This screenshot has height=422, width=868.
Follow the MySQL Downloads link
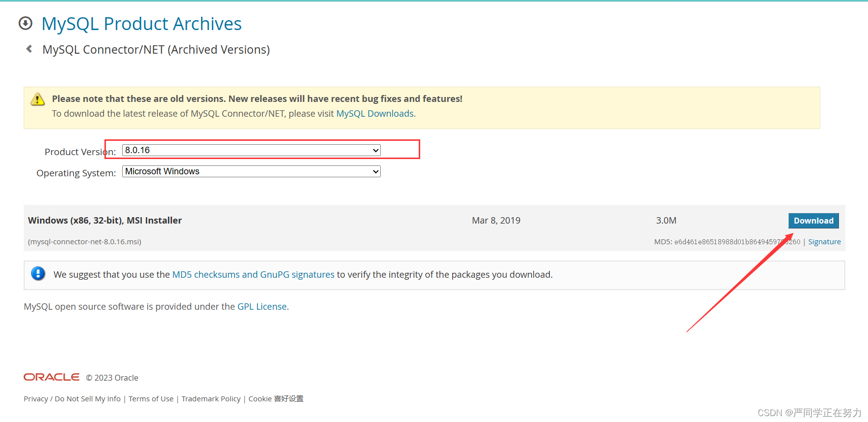click(x=375, y=114)
